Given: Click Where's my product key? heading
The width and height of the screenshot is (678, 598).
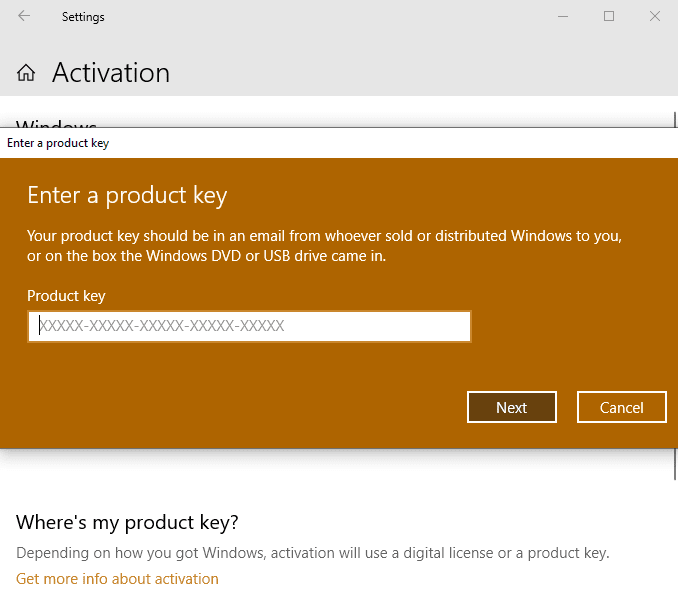Looking at the screenshot, I should coord(127,523).
